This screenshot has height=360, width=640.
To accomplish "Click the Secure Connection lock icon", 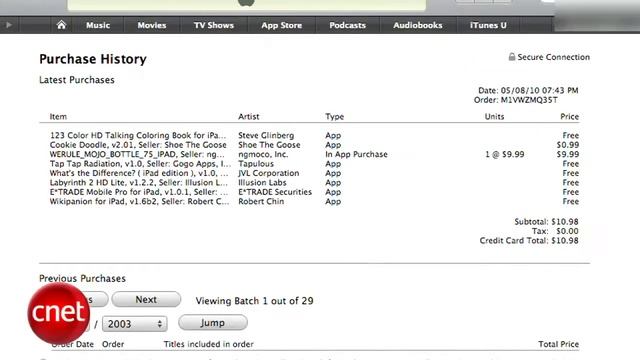I will 512,57.
